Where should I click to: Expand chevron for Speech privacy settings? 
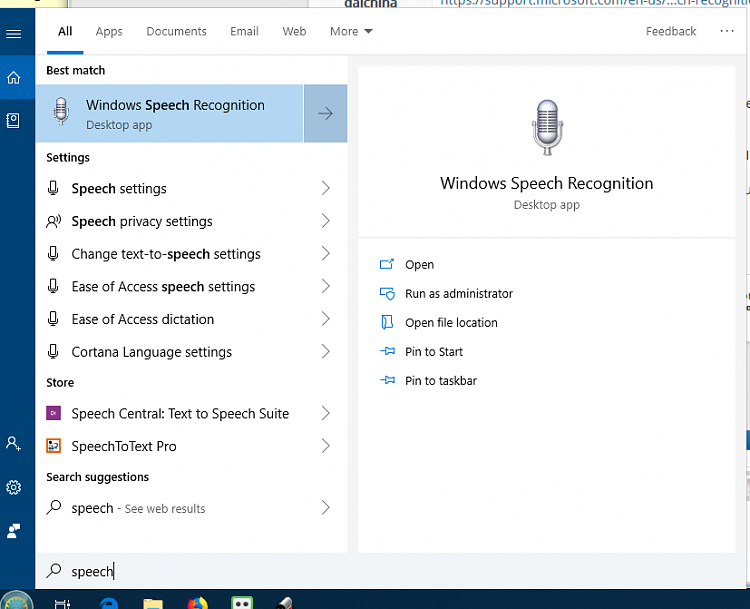326,221
